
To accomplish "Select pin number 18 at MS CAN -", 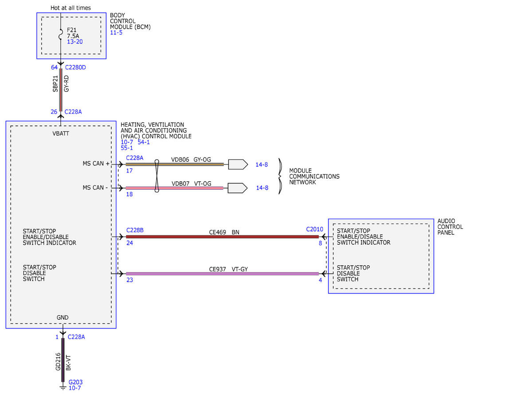I will click(129, 194).
